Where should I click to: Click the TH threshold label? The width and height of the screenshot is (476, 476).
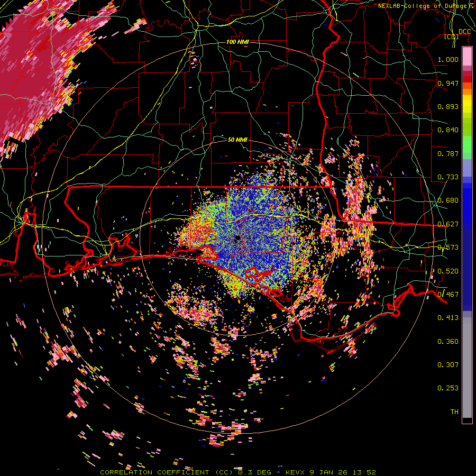[454, 412]
